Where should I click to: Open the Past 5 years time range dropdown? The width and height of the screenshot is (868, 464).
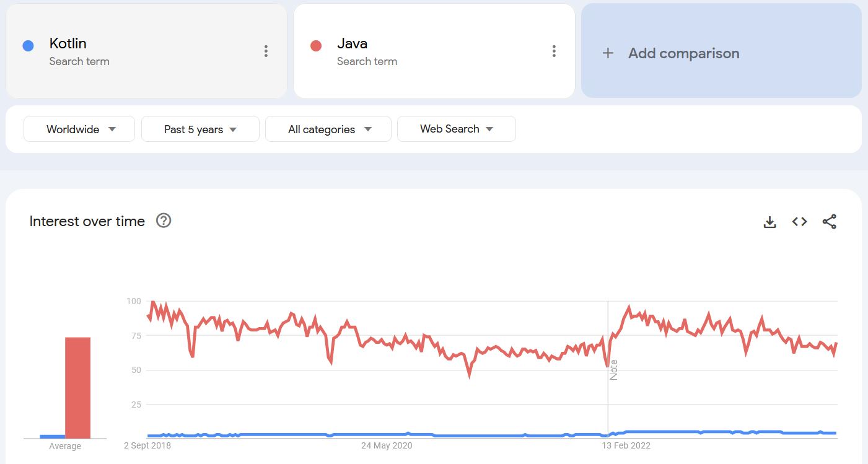[200, 129]
